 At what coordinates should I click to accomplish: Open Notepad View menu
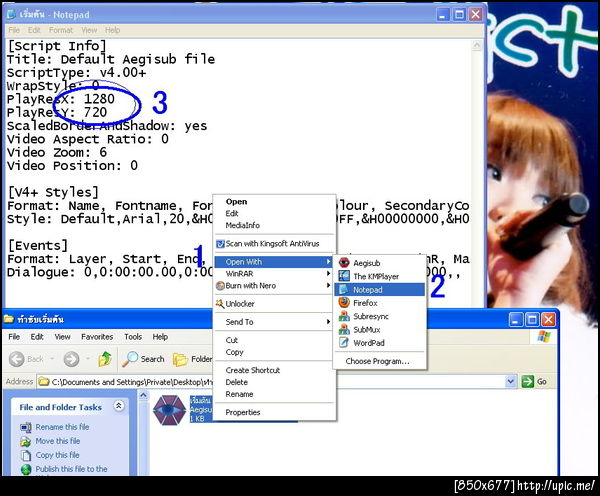(x=89, y=30)
